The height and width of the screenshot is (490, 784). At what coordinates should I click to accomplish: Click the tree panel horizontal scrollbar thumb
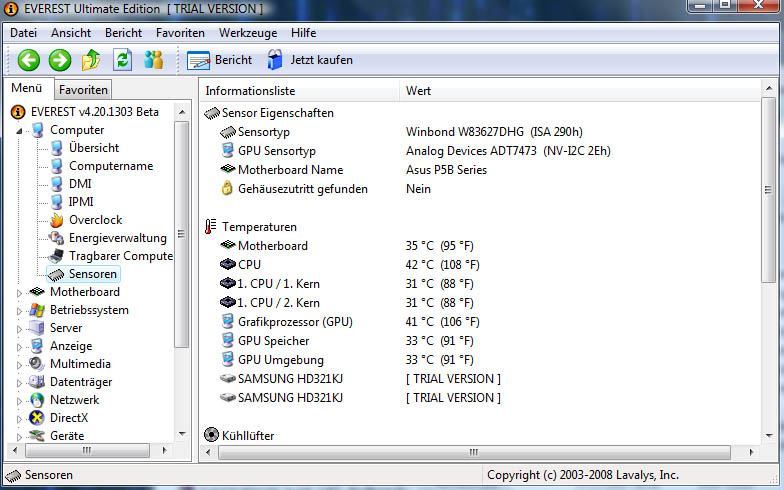87,450
